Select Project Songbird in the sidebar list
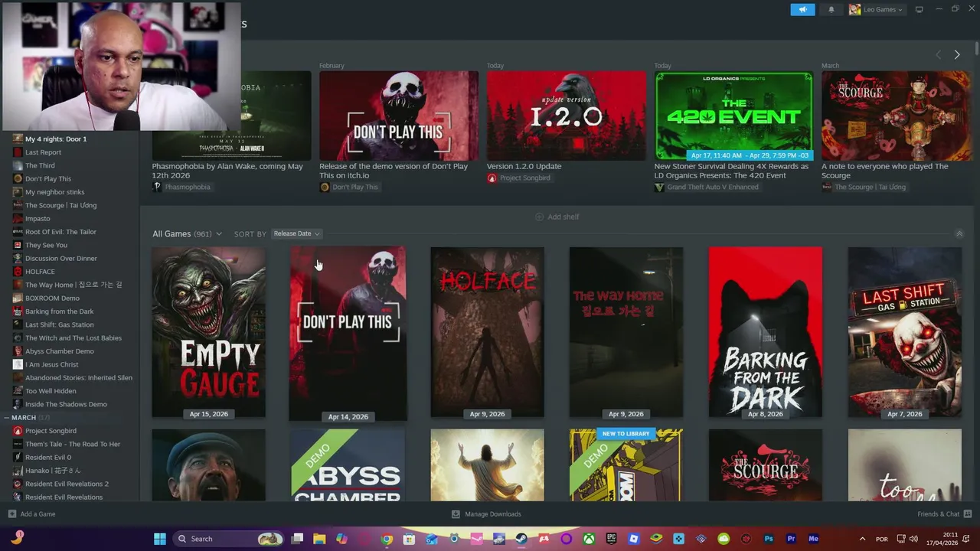The height and width of the screenshot is (551, 980). pos(69,431)
